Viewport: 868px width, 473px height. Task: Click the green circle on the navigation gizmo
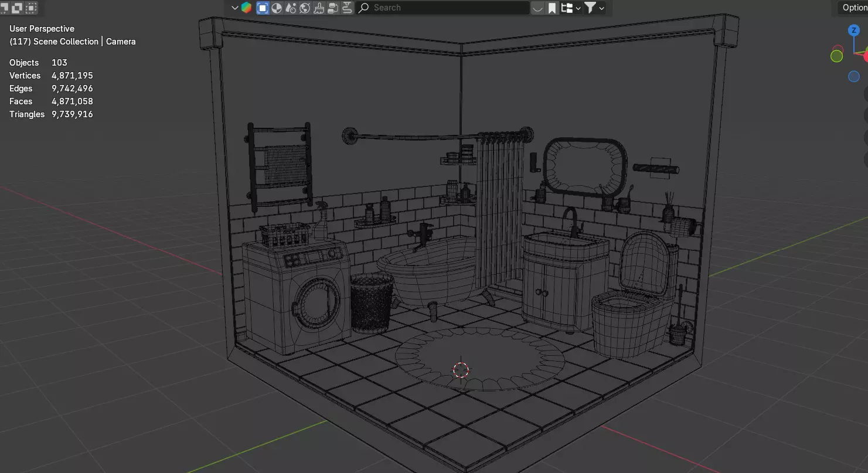point(836,56)
